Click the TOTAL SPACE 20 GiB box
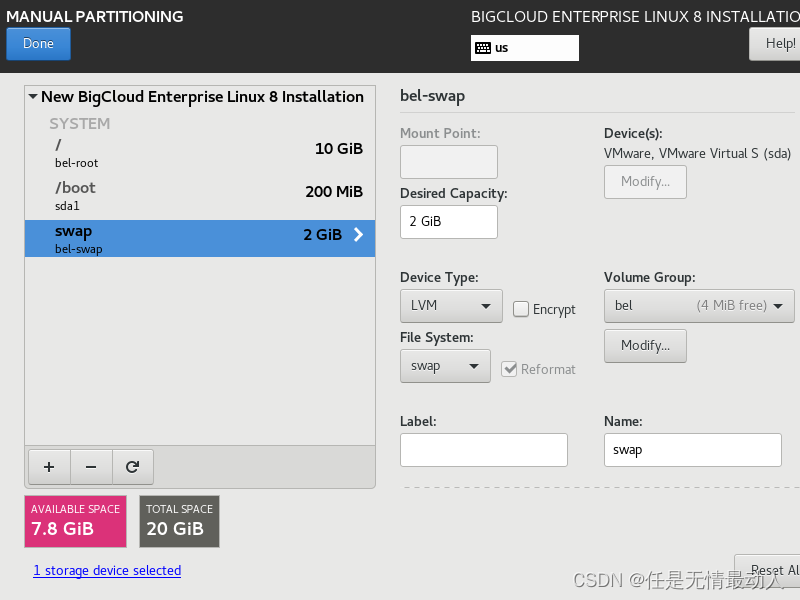 pos(180,521)
